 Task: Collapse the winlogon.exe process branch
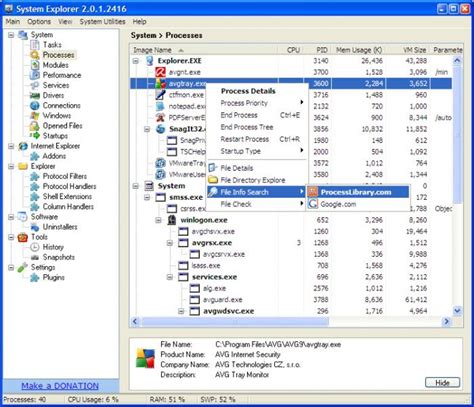(x=158, y=220)
